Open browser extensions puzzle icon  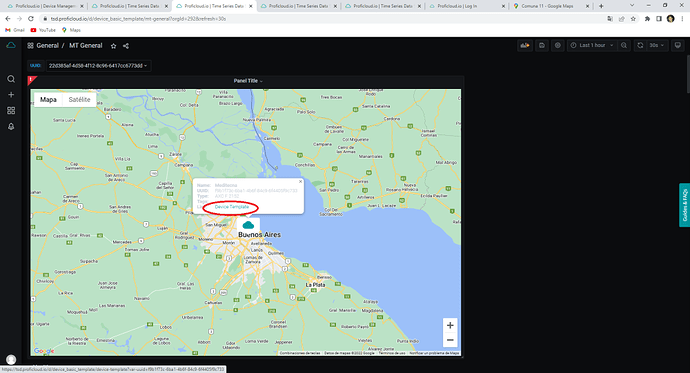pyautogui.click(x=647, y=19)
